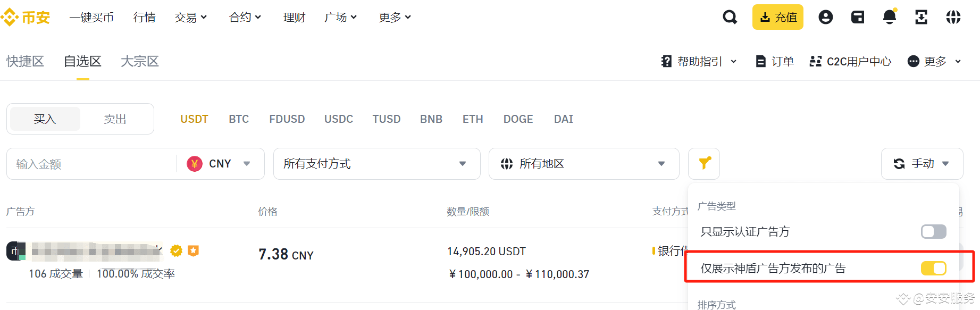Screen dimensions: 980x310
Task: Enable 只显示认证广告方 toggle
Action: coord(933,232)
